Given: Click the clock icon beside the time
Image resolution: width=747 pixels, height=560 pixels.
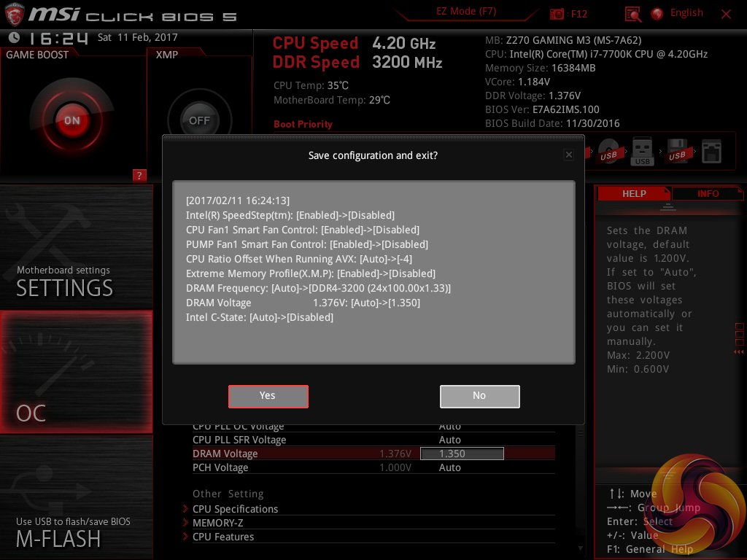Looking at the screenshot, I should click(14, 37).
